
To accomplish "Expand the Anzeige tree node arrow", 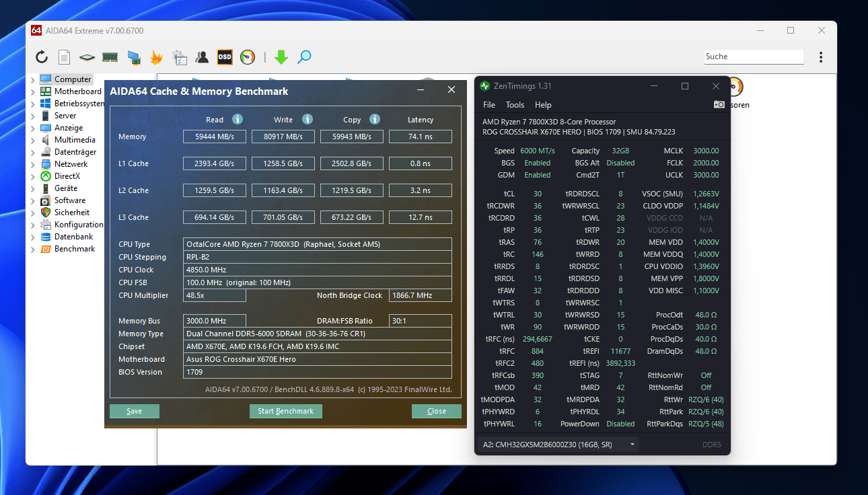I will point(32,128).
